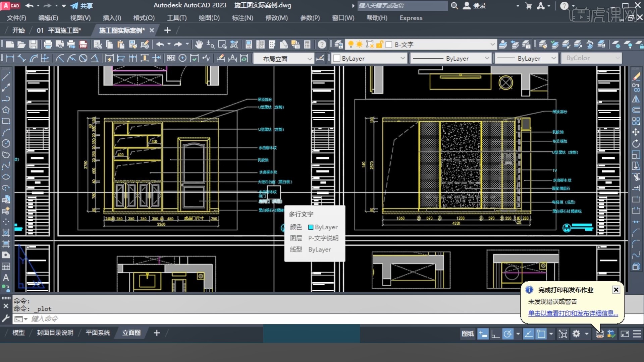Click the Move modify tool
Screen dimensions: 644x362
pos(636,132)
